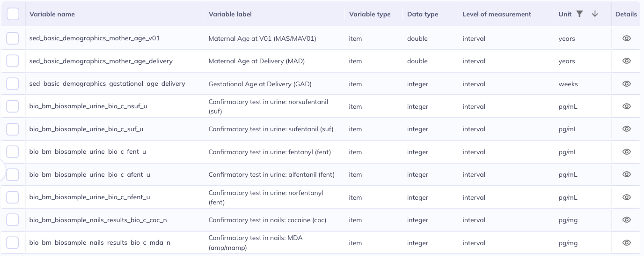View details of mother_age_delivery variable

pyautogui.click(x=627, y=61)
